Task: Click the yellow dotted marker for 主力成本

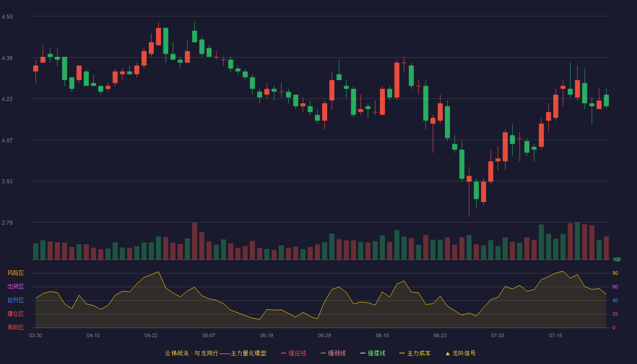Action: pyautogui.click(x=402, y=353)
